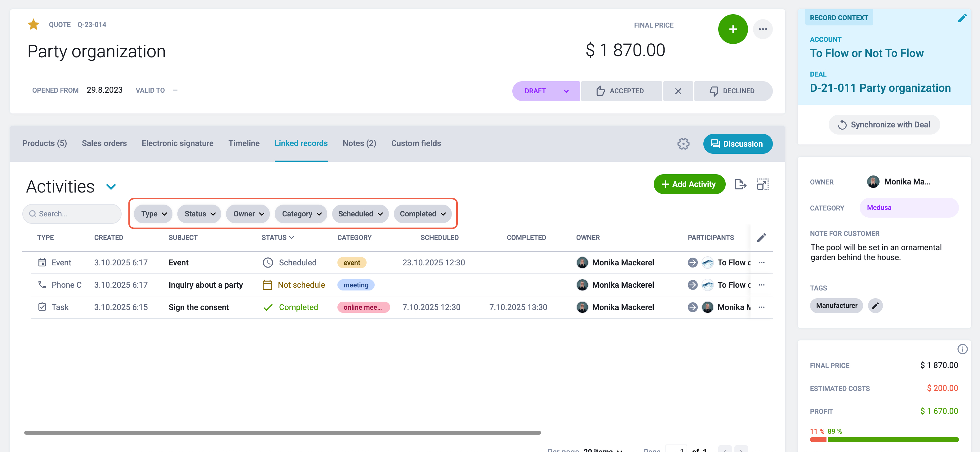Click the price info circle icon

click(x=962, y=349)
